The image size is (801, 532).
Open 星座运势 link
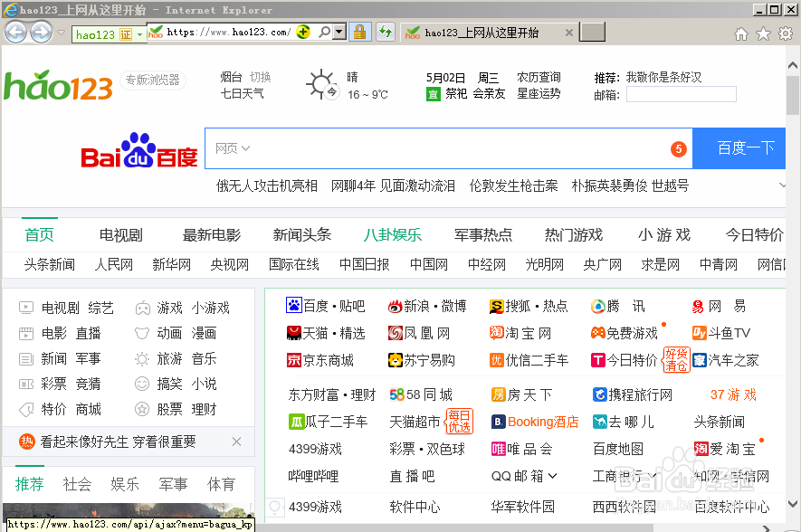(x=539, y=93)
